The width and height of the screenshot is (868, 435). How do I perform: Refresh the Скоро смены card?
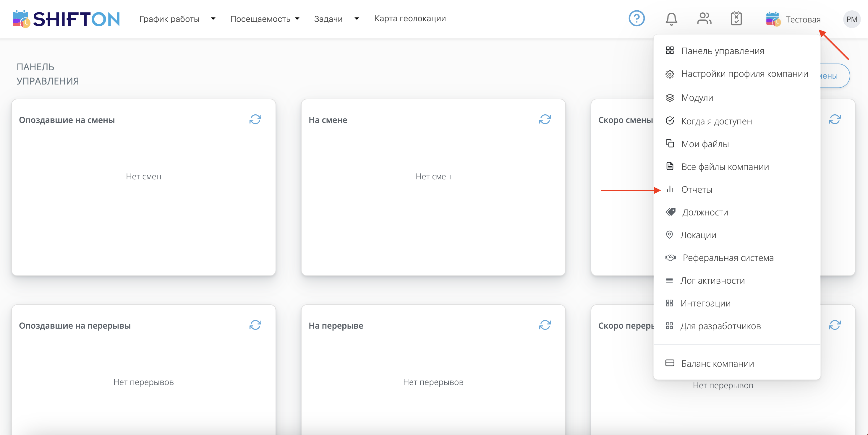click(835, 119)
